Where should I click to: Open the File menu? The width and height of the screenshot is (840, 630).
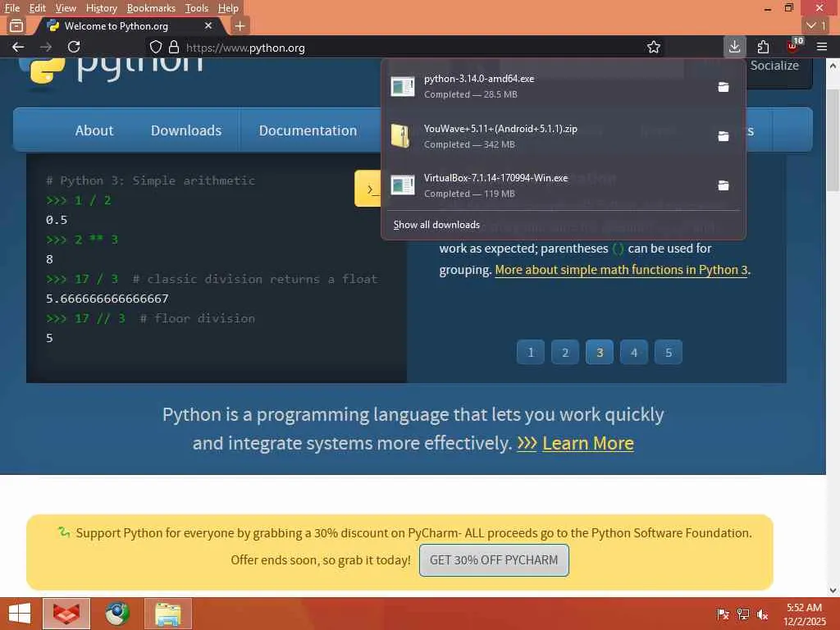11,8
